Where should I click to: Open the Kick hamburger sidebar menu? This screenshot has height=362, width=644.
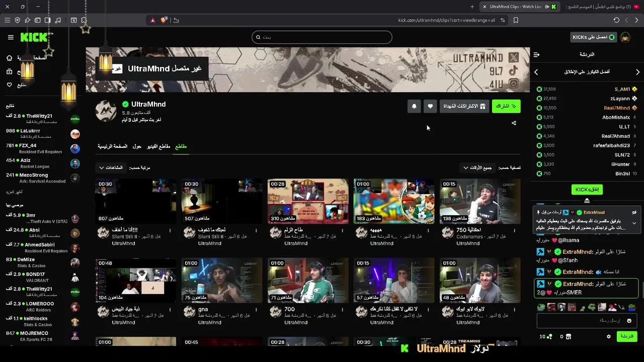[11, 37]
